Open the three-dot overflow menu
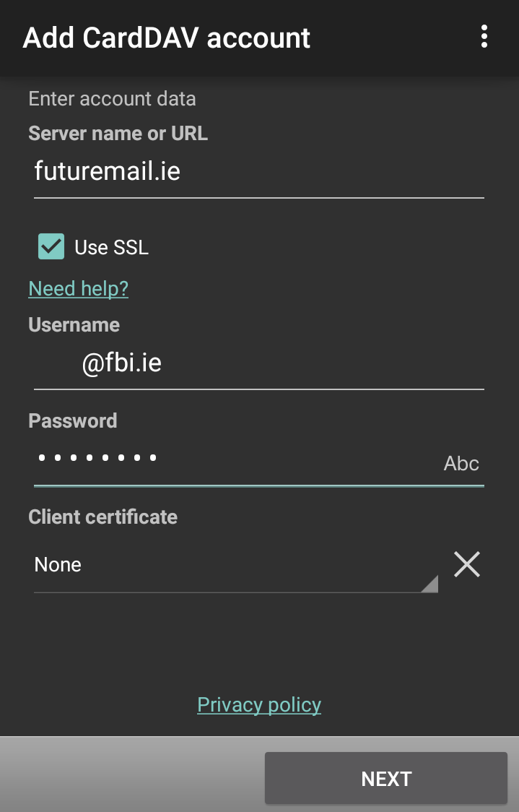The width and height of the screenshot is (519, 812). pos(484,37)
